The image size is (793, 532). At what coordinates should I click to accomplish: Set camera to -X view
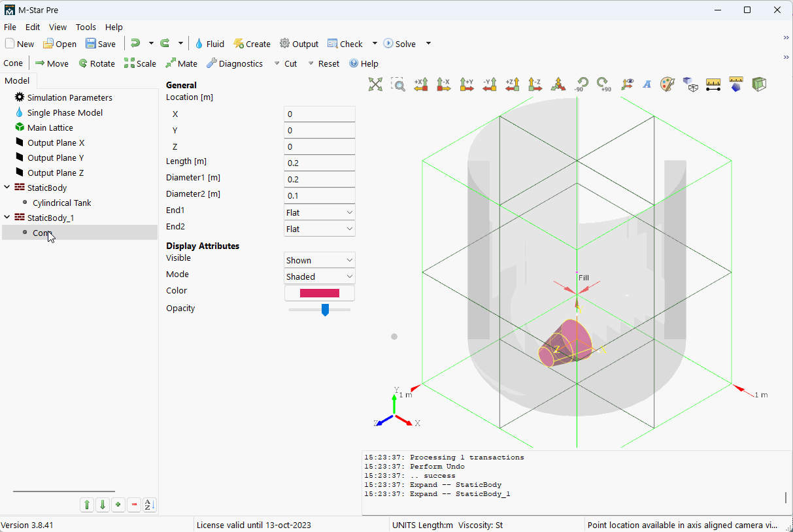444,84
